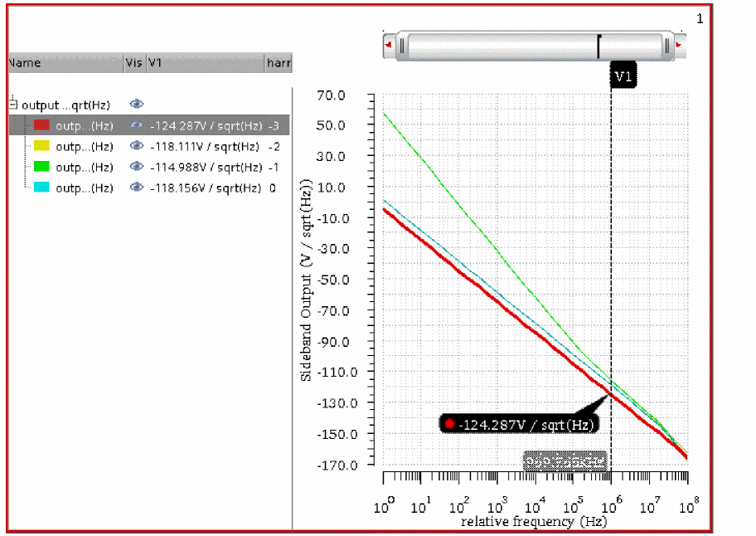Click the left red arrow of the zoom slider

point(389,46)
